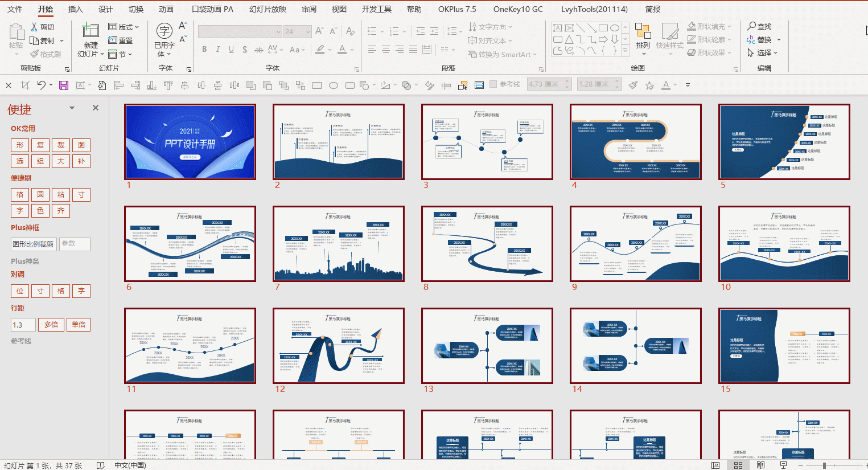Insert rectangle shape from quick toolbar
The height and width of the screenshot is (470, 868).
tap(317, 85)
